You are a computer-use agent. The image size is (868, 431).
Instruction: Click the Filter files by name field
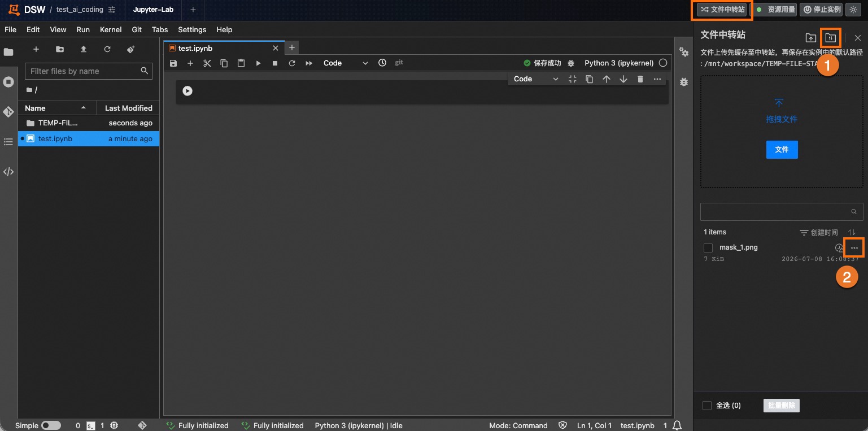[x=89, y=71]
